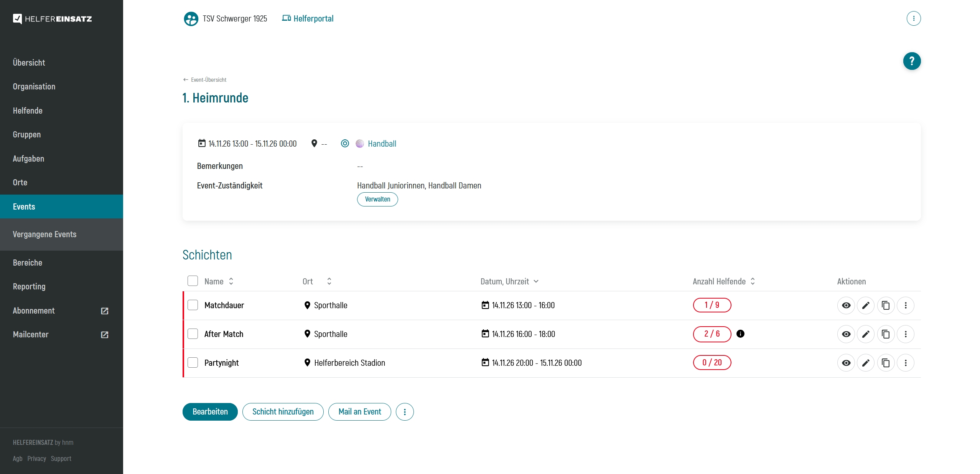Duplicate the After Match shift via copy icon
This screenshot has height=474, width=980.
tap(886, 334)
